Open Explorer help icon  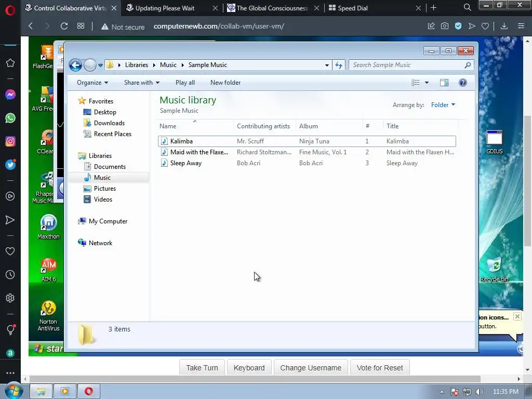[x=462, y=83]
